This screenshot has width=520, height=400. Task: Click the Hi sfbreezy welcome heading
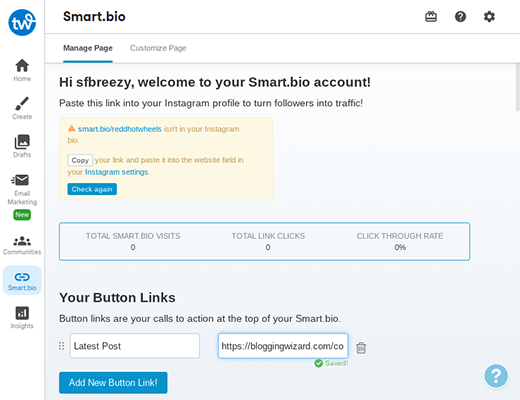pyautogui.click(x=215, y=82)
